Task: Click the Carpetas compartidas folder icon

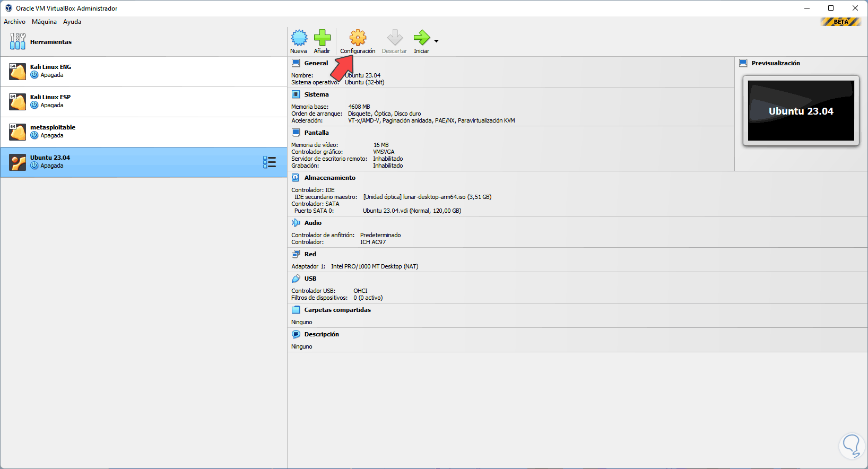Action: click(296, 310)
